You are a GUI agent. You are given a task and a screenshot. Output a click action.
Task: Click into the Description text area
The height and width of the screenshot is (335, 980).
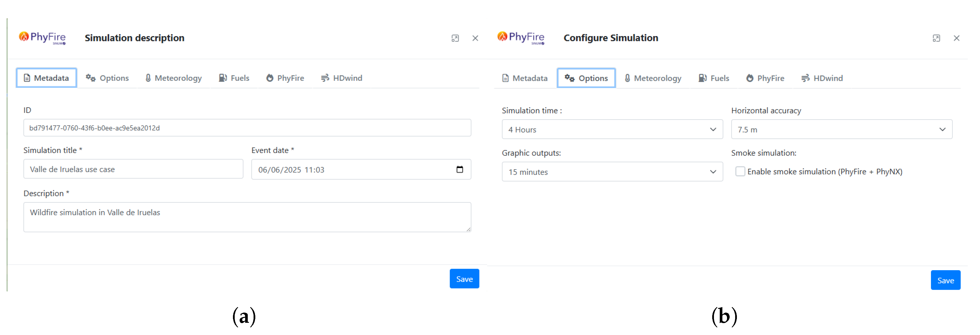[247, 217]
